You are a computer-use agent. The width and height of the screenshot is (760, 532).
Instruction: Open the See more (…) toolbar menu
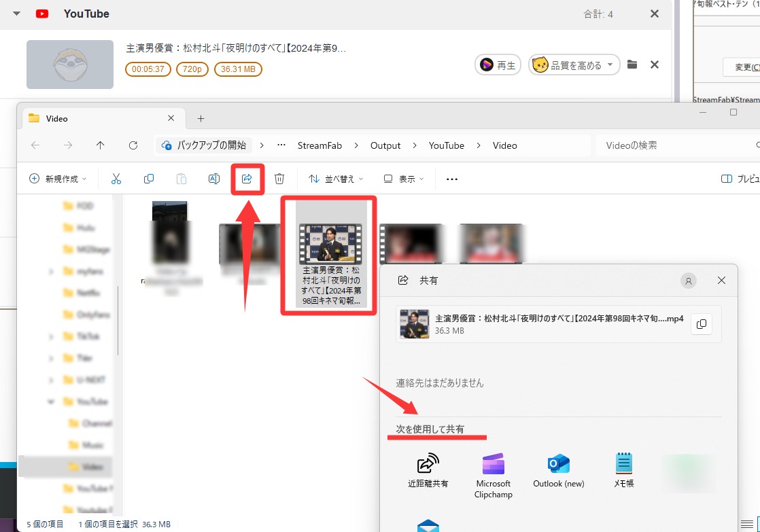pos(452,179)
